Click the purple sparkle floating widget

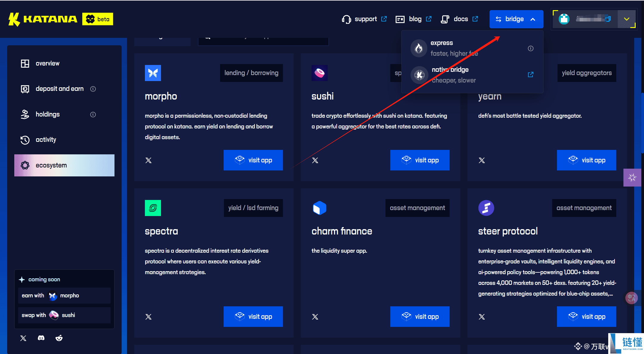click(x=632, y=178)
